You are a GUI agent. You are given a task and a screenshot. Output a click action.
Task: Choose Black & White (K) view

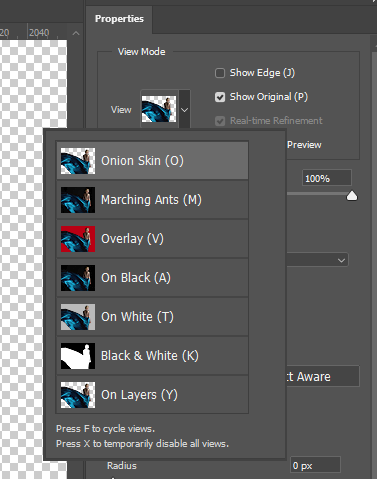pos(152,356)
